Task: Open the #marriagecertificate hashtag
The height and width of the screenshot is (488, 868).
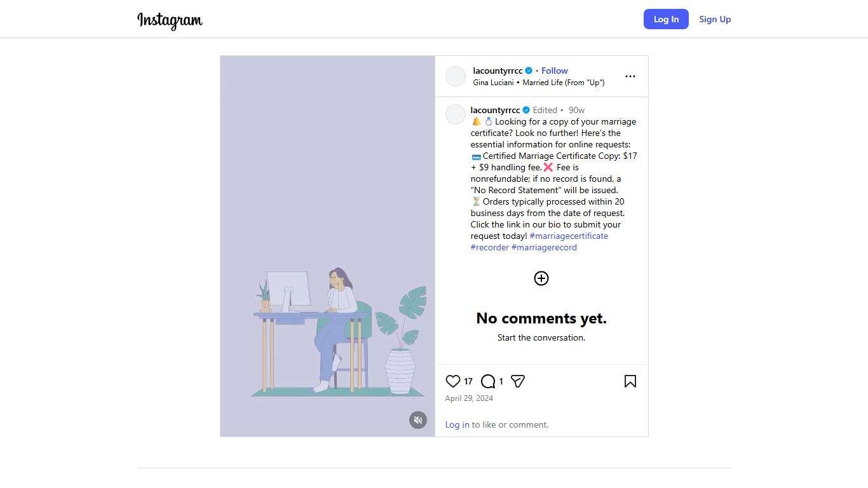Action: click(x=569, y=236)
